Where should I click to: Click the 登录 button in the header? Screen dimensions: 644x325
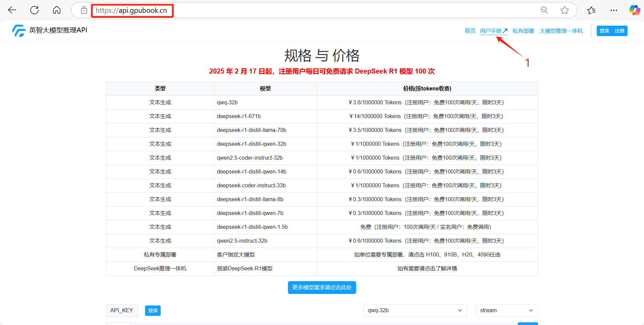(x=604, y=31)
